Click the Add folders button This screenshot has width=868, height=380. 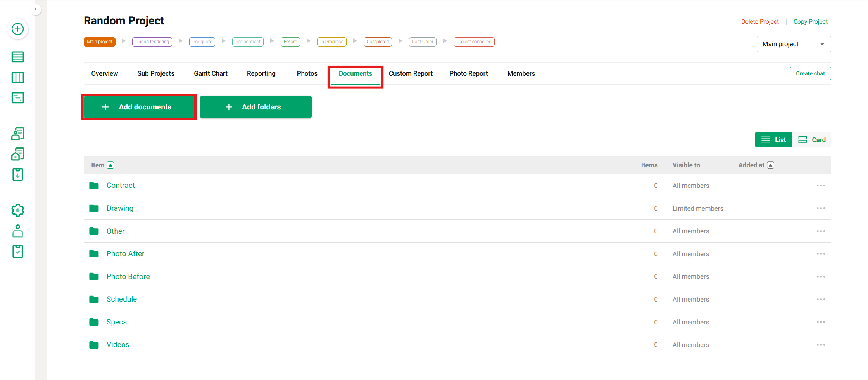tap(255, 107)
